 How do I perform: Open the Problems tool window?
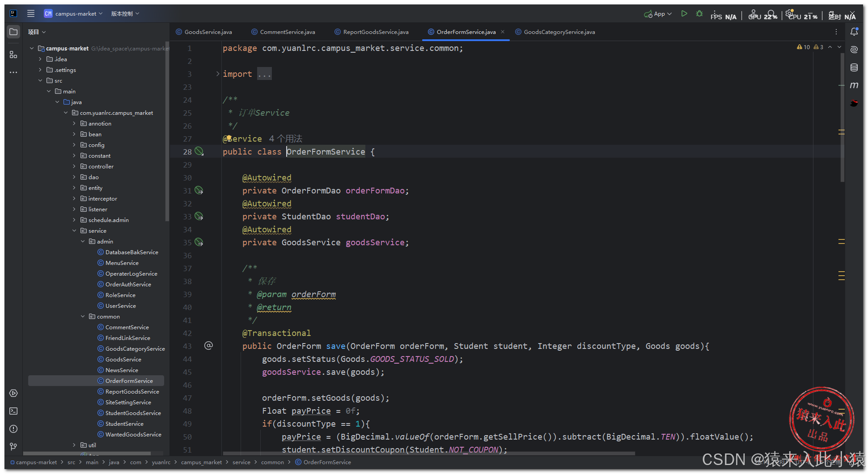tap(13, 429)
